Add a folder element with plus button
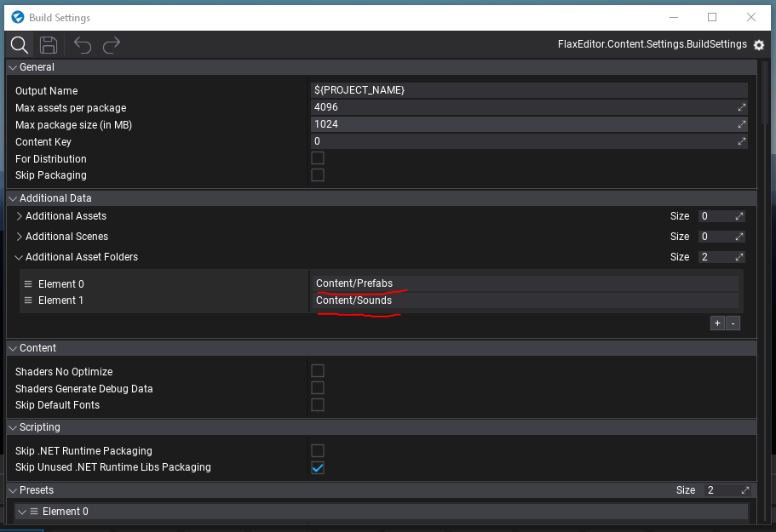The image size is (776, 532). pos(717,323)
